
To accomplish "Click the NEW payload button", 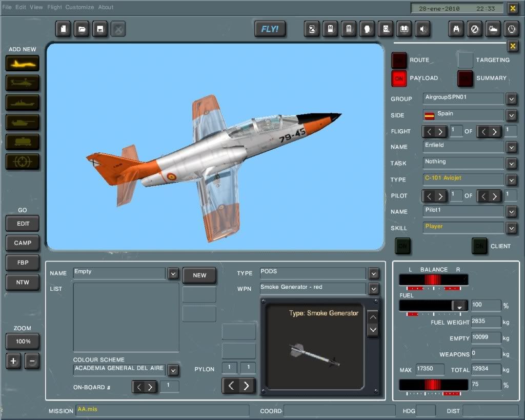I will 199,275.
